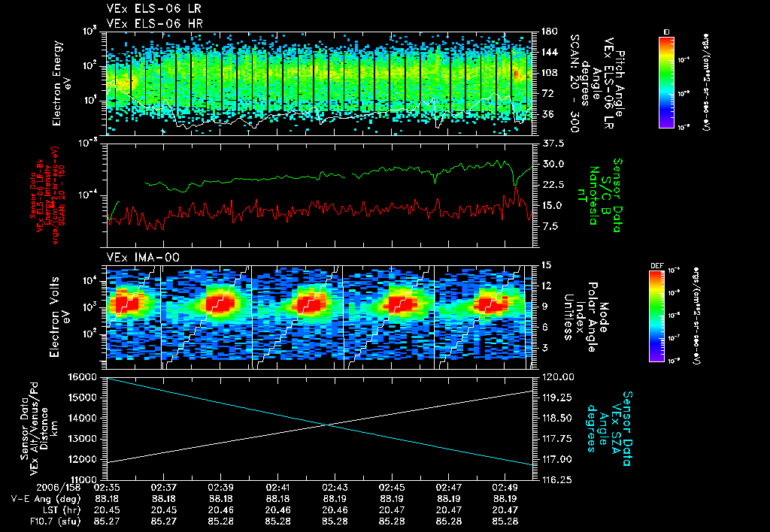Select the 'VEx IMA-00' panel title

coord(143,257)
